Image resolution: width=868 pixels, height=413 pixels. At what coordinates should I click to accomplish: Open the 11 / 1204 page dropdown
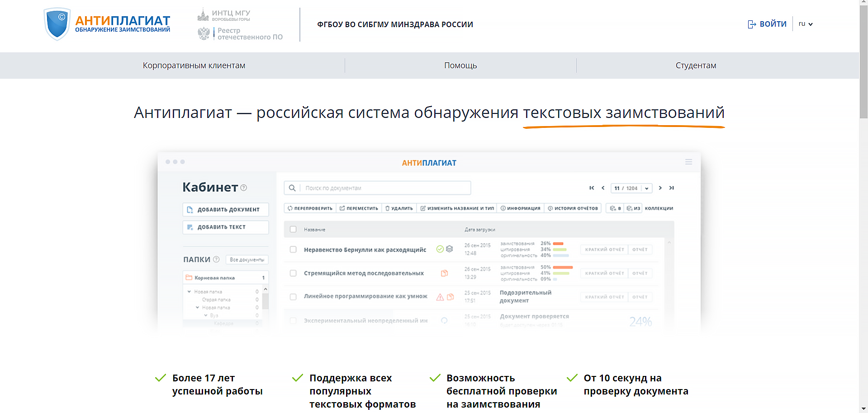[x=631, y=188]
